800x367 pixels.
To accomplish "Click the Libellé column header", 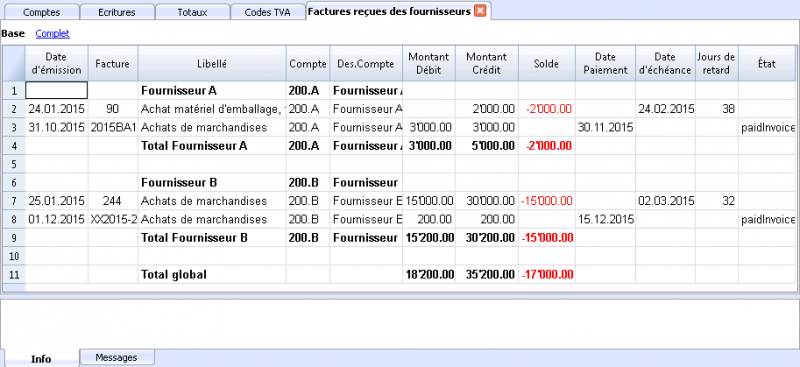I will tap(212, 63).
